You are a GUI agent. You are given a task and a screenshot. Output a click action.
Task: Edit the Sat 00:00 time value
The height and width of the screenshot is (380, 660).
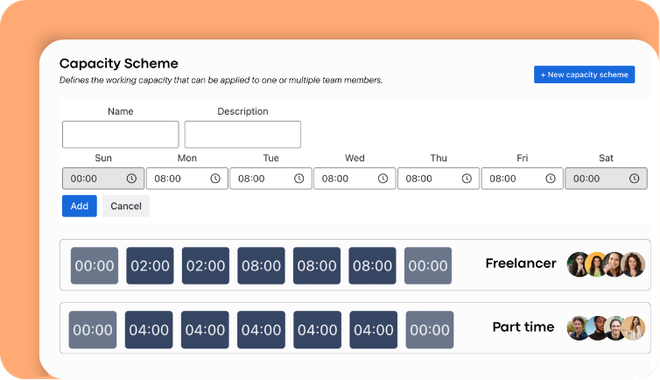pos(586,178)
